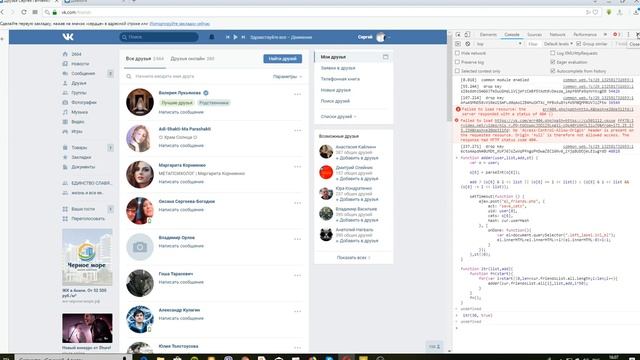Image resolution: width=640 pixels, height=360 pixels.
Task: Play the music in VK header player
Action: pyautogui.click(x=236, y=37)
